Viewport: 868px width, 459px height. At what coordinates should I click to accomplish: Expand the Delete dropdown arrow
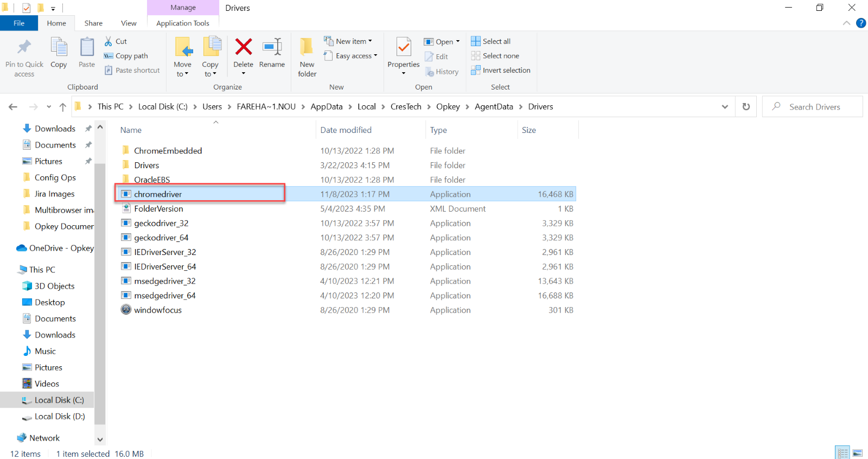(x=244, y=73)
